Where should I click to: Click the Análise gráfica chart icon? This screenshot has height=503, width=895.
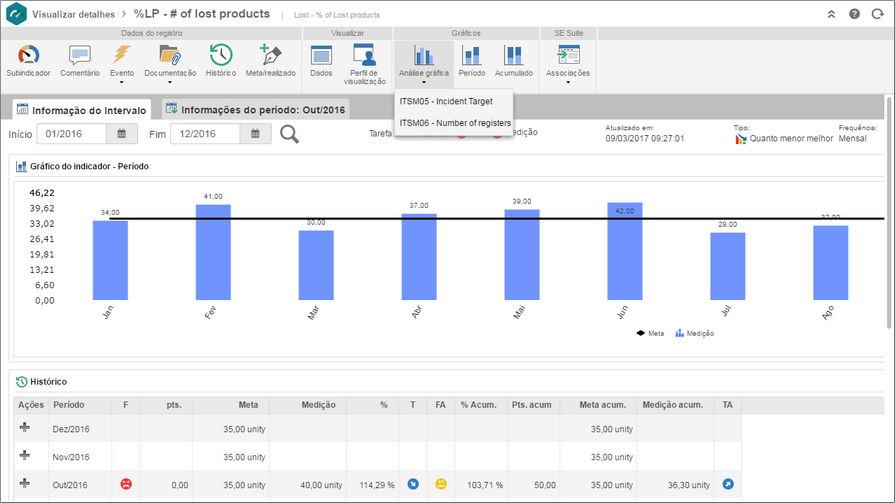click(x=424, y=56)
